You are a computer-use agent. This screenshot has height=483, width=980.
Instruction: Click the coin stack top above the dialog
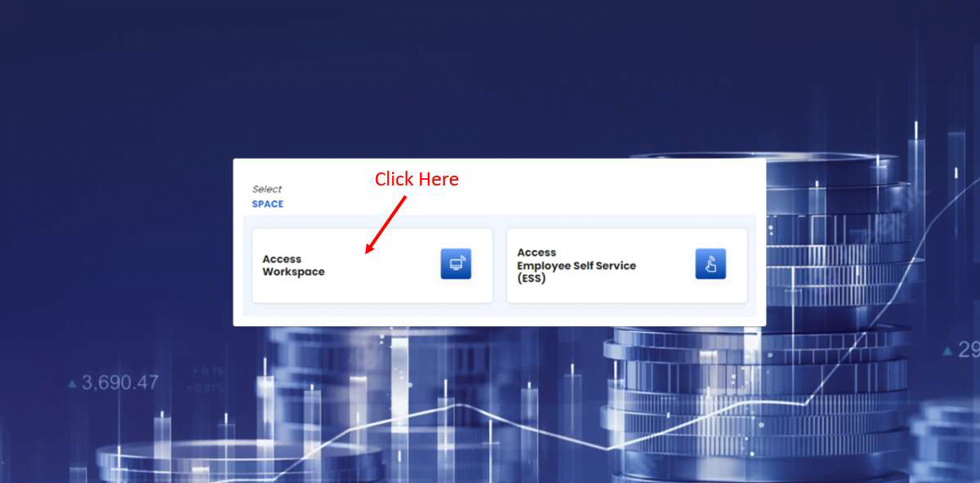[702, 154]
